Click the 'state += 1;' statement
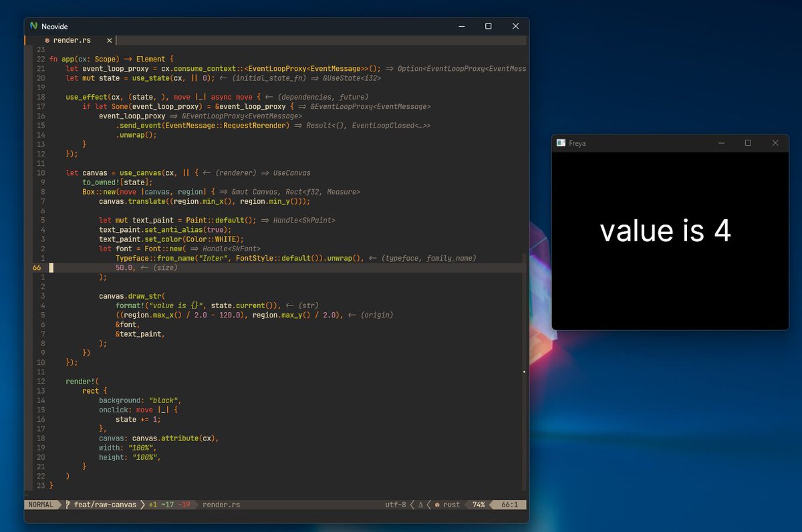 coord(138,419)
